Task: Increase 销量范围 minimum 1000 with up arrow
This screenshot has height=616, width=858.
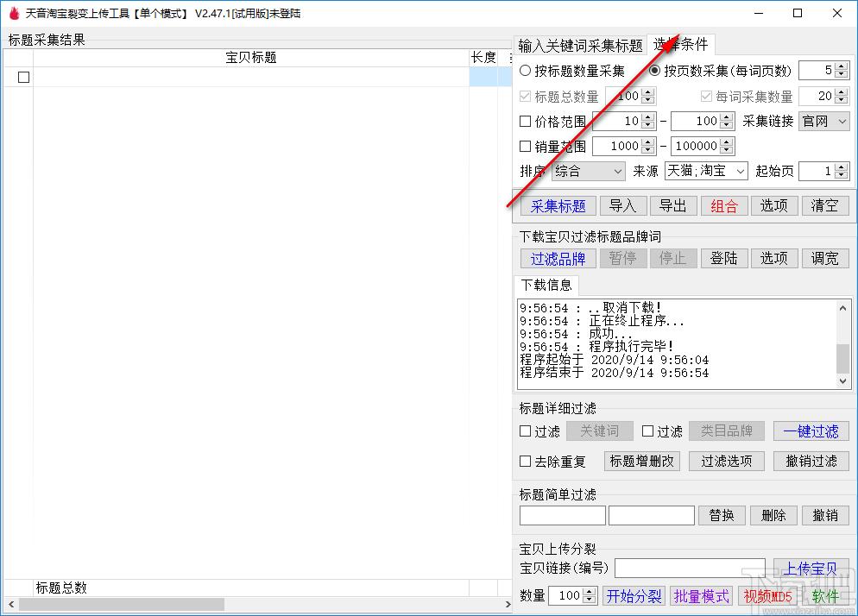Action: click(x=648, y=141)
